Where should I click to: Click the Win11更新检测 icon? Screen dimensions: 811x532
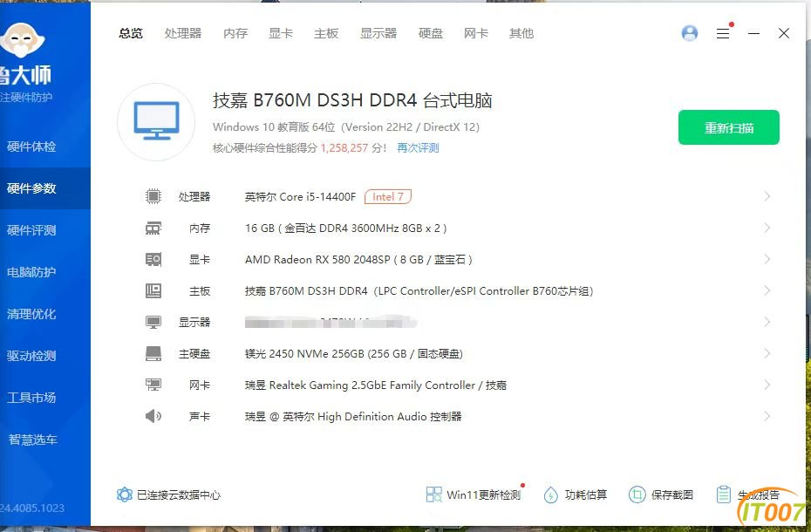pyautogui.click(x=433, y=494)
